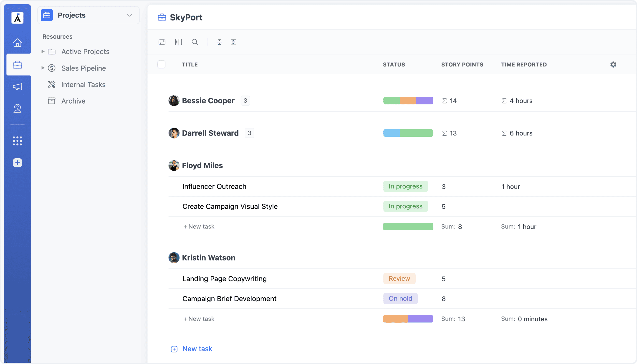The width and height of the screenshot is (637, 364).
Task: Open the Projects dropdown at the top
Action: click(129, 15)
